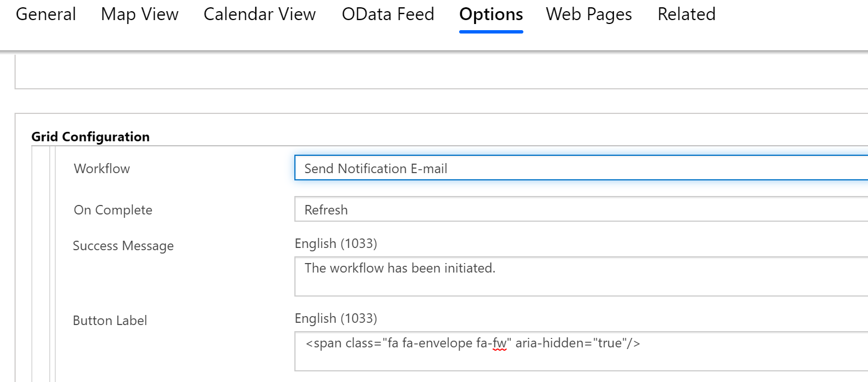The image size is (868, 382).
Task: Open the Web Pages tab
Action: [589, 15]
